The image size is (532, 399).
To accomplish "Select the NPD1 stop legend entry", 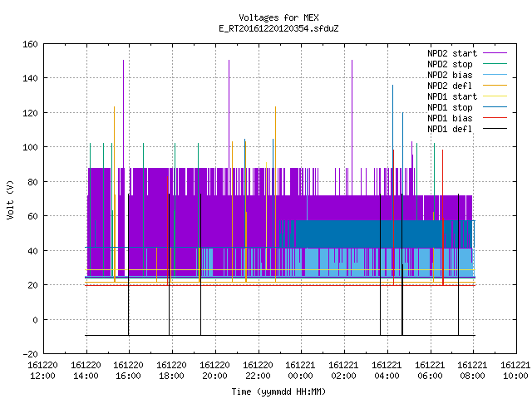I will point(450,107).
